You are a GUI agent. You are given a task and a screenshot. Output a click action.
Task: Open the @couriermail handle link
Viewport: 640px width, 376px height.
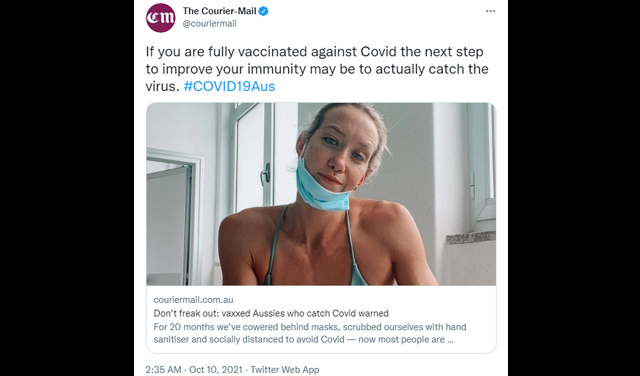[209, 24]
